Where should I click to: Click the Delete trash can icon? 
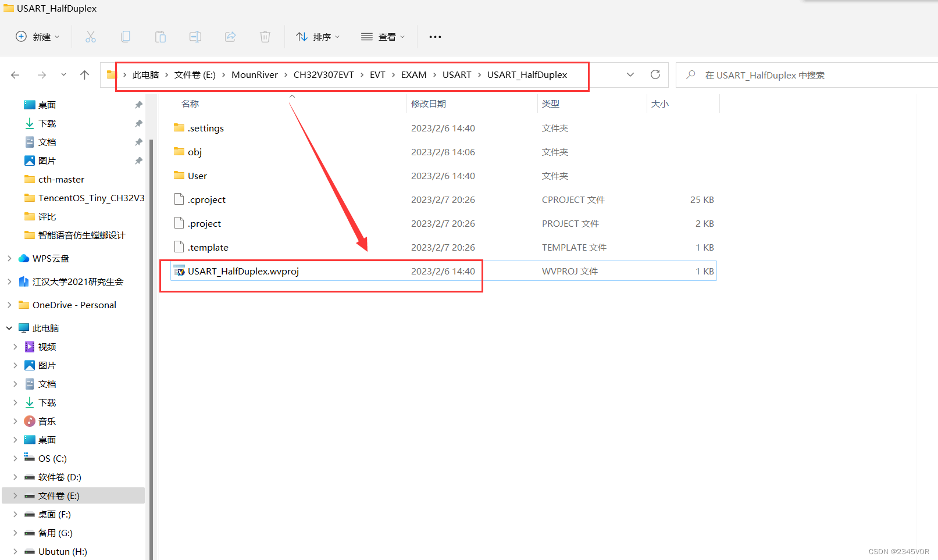tap(265, 37)
